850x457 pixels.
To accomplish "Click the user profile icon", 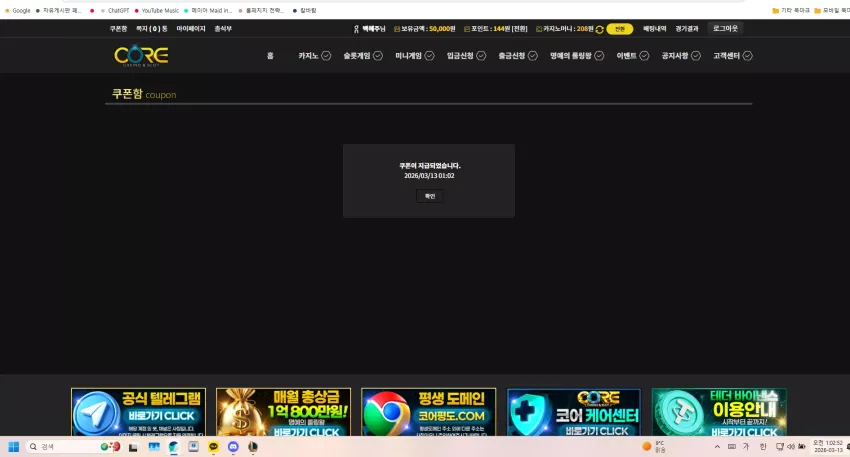I will pos(356,29).
